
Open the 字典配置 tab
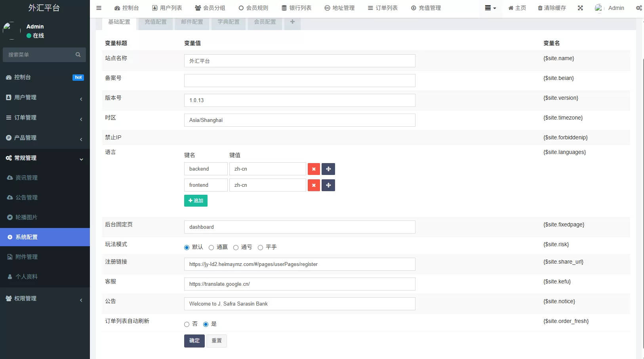(228, 22)
